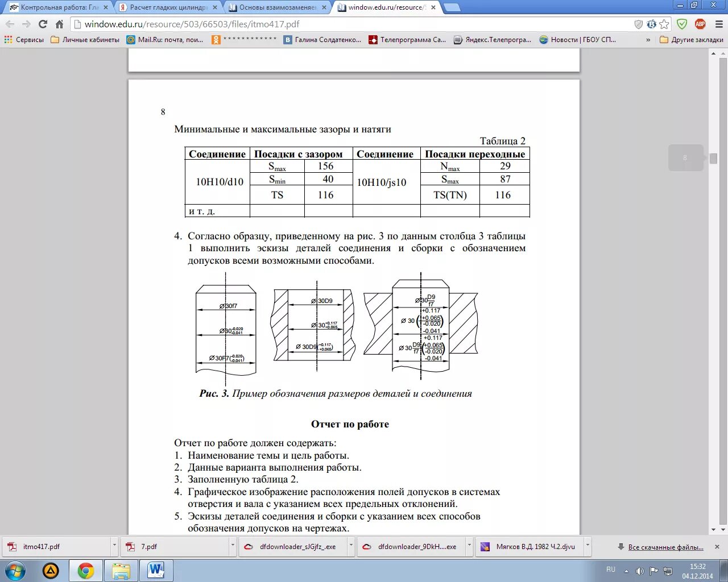Viewport: 728px width, 582px height.
Task: Open downloaded Мягков В.Д. 1982 Ч.2.djvu
Action: [530, 547]
